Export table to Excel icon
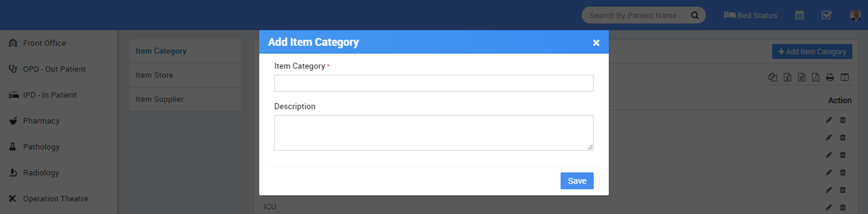The width and height of the screenshot is (868, 214). 787,77
